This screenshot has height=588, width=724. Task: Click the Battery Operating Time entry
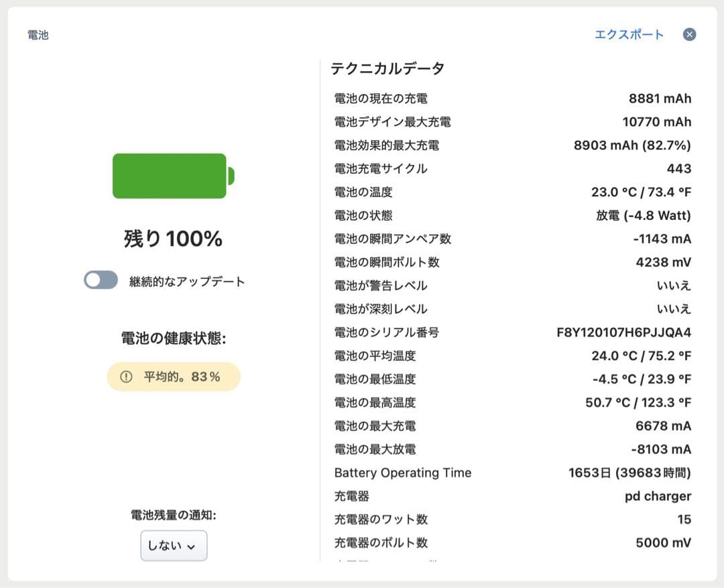pos(403,473)
